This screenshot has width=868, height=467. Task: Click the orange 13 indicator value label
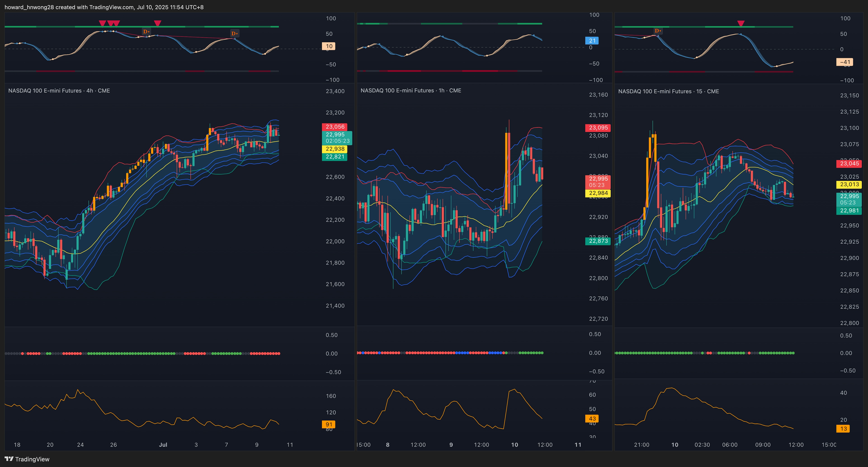(x=843, y=429)
